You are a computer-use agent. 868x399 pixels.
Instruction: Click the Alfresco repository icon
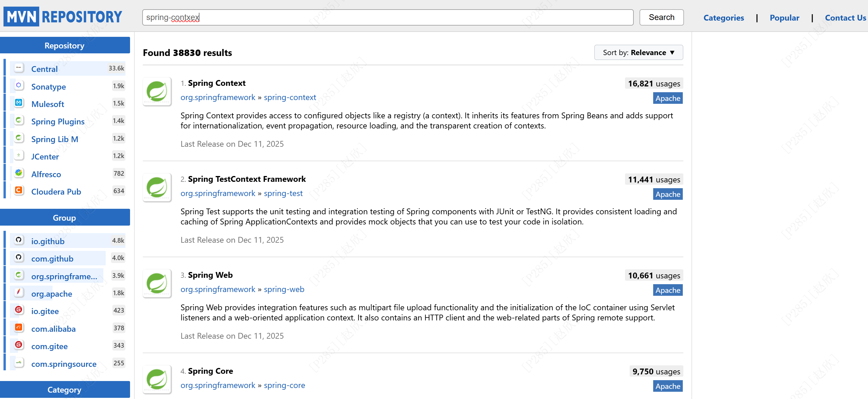pos(19,173)
